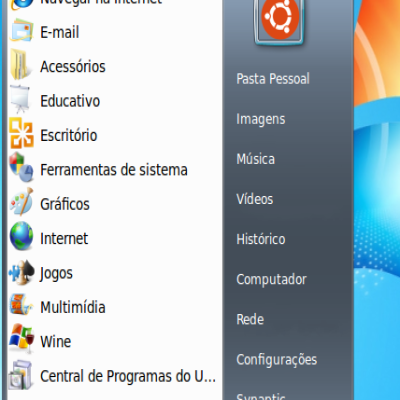The height and width of the screenshot is (400, 400).
Task: Open the Wine programs entry
Action: [55, 342]
